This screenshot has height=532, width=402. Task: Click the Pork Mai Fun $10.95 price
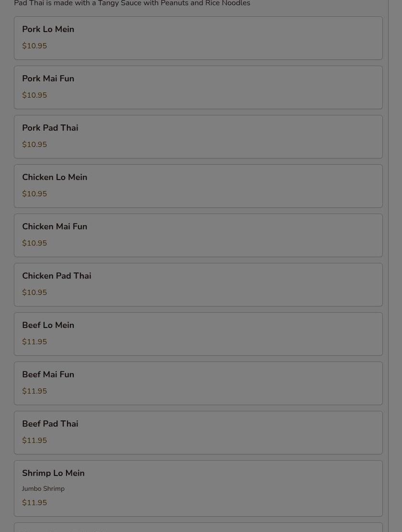pyautogui.click(x=34, y=95)
